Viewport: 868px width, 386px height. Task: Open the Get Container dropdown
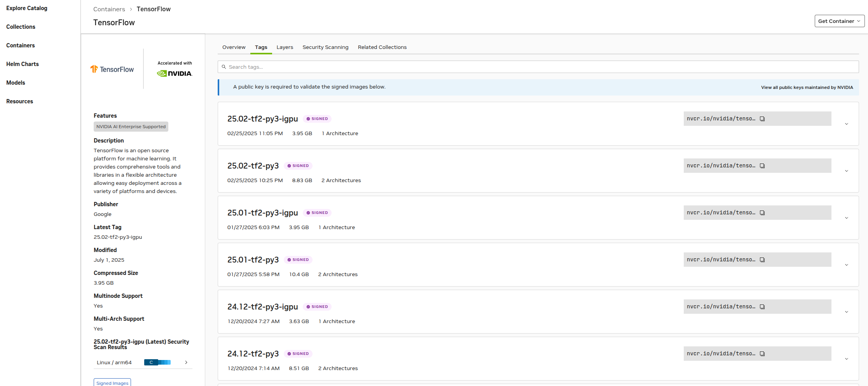tap(839, 21)
